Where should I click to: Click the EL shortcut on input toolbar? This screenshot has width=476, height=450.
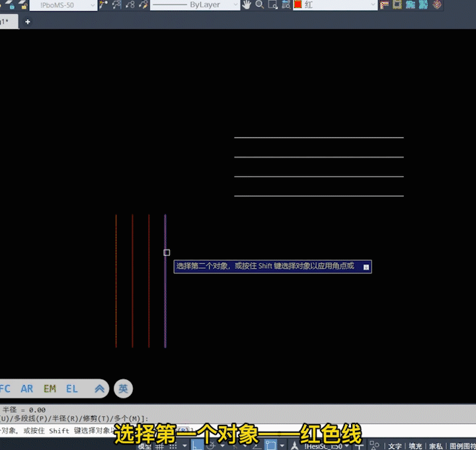(72, 388)
